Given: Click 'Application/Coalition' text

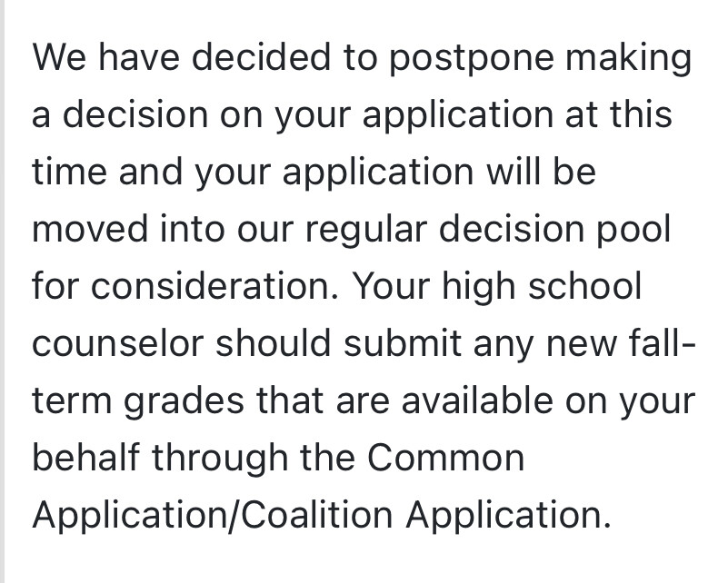Looking at the screenshot, I should (213, 516).
